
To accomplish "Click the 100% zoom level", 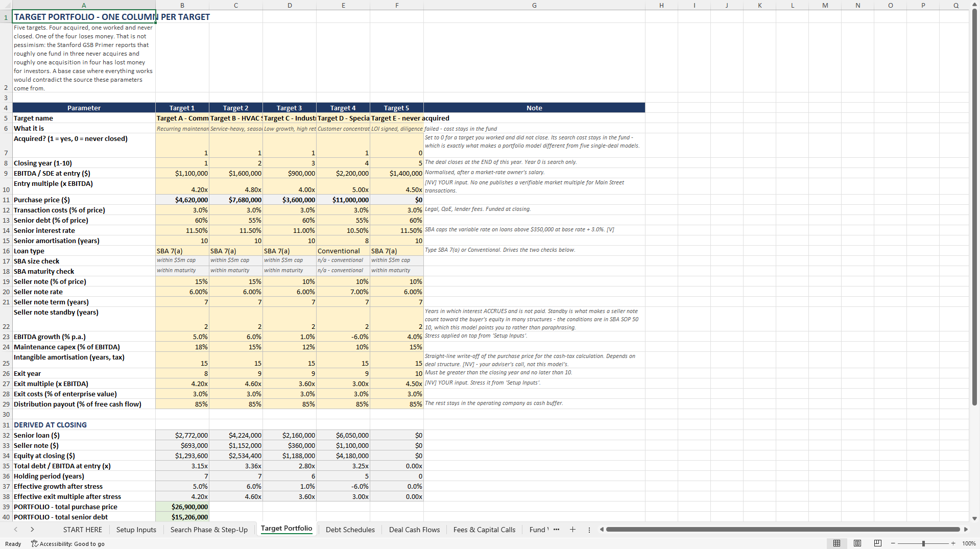I will [x=969, y=543].
